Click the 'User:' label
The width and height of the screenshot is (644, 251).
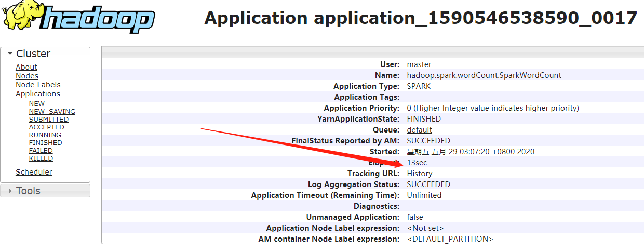click(x=390, y=64)
